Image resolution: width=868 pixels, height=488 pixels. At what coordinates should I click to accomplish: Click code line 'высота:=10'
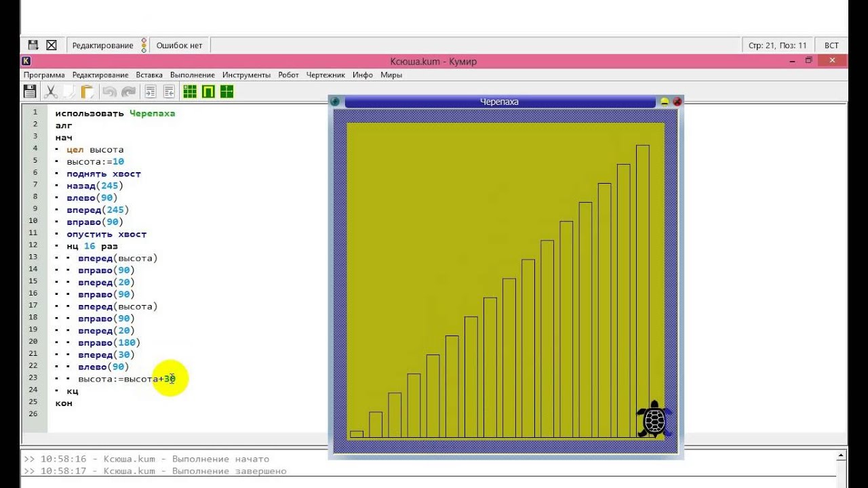tap(95, 162)
